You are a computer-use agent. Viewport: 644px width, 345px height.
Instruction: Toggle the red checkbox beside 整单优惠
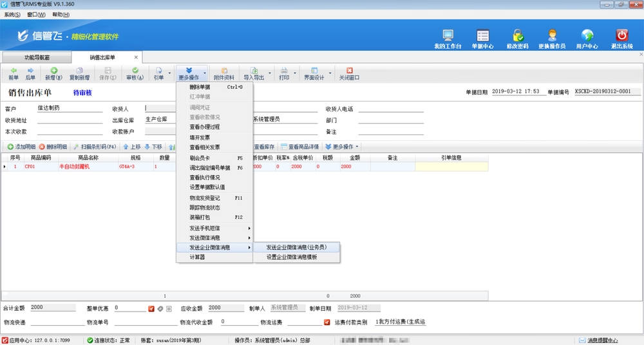pos(151,308)
